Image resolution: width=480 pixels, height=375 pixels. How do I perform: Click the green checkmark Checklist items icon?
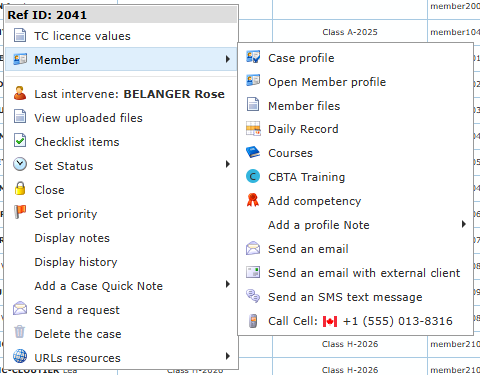(x=20, y=141)
